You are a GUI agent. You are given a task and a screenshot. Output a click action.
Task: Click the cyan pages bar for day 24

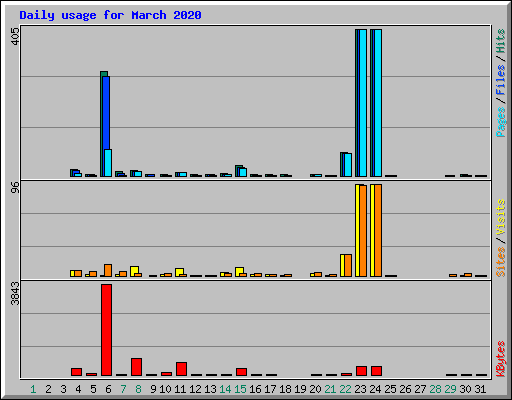tap(378, 103)
